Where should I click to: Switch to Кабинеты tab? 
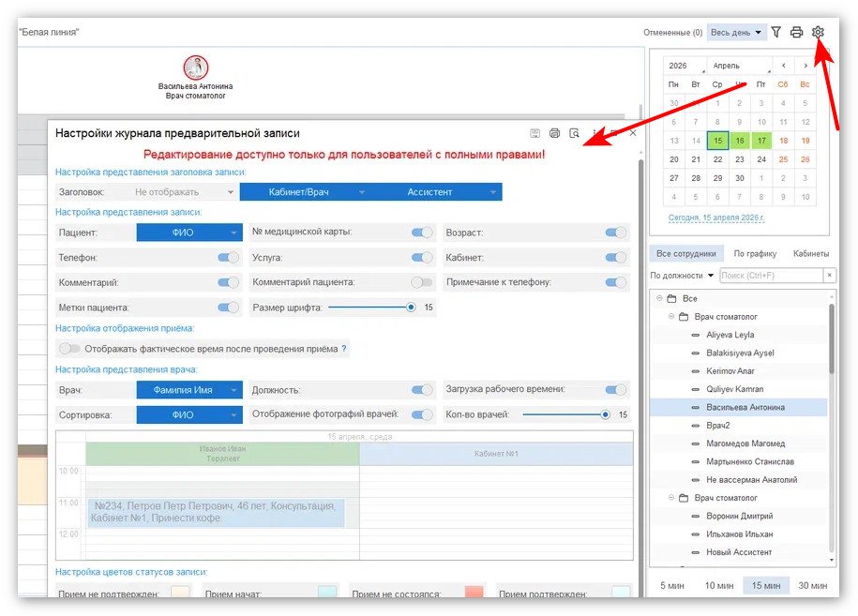[x=810, y=253]
